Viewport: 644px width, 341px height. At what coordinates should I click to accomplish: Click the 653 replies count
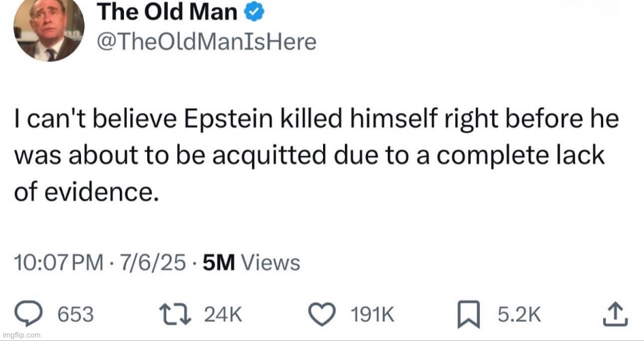coord(76,314)
